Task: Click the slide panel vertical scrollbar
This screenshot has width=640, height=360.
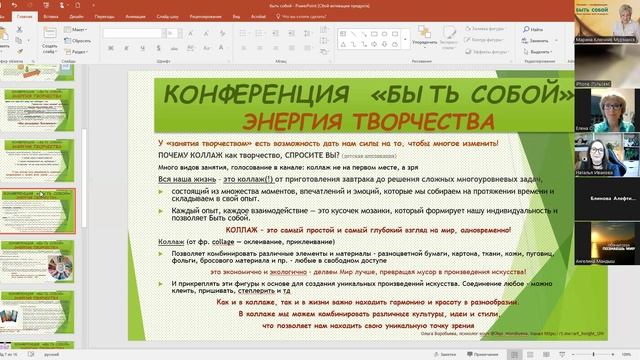Action: tap(84, 178)
